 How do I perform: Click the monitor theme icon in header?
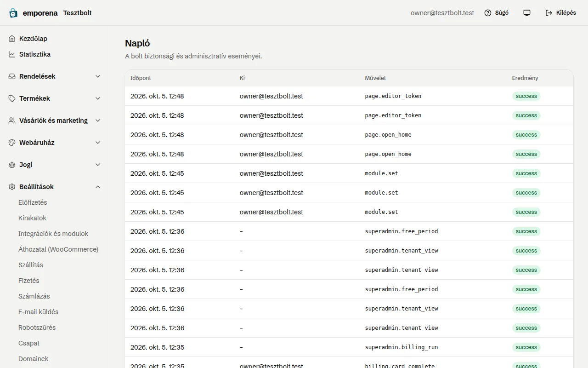coord(527,13)
